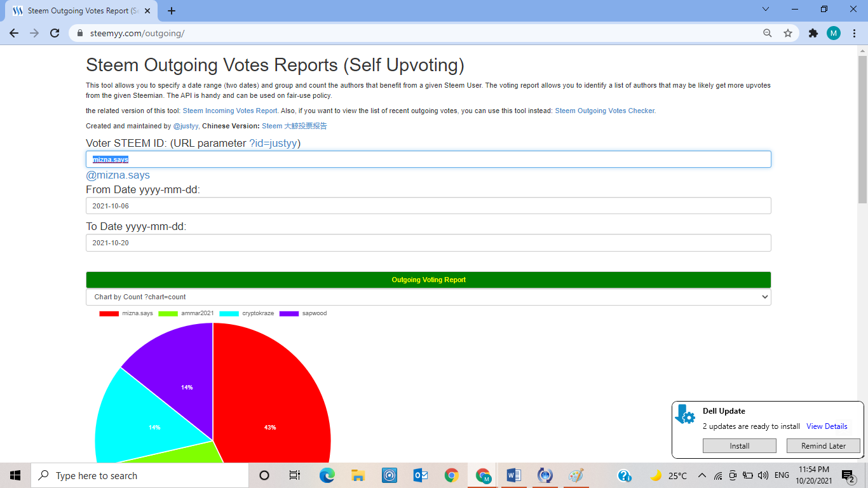Switch to the Paint palette app on taskbar
This screenshot has width=868, height=488.
[x=576, y=475]
